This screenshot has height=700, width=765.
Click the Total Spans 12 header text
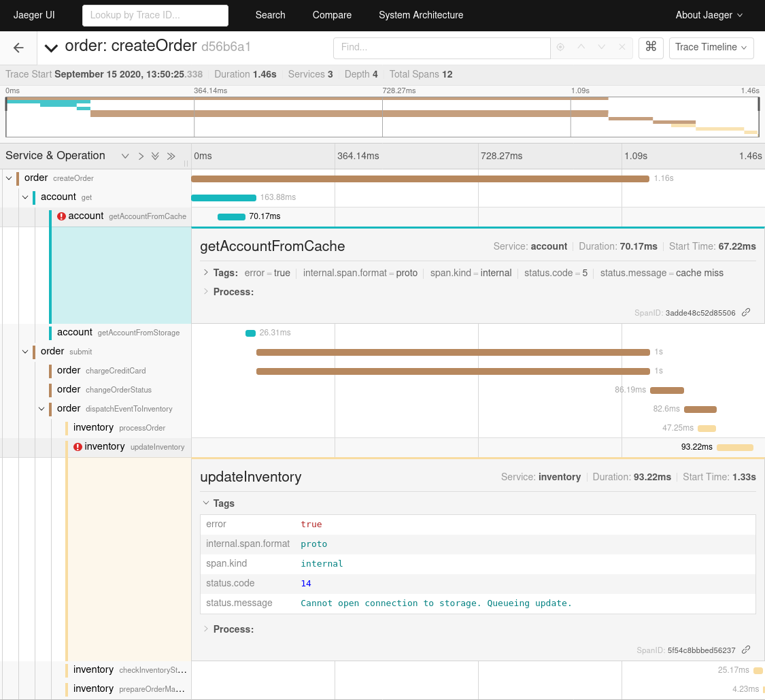420,74
